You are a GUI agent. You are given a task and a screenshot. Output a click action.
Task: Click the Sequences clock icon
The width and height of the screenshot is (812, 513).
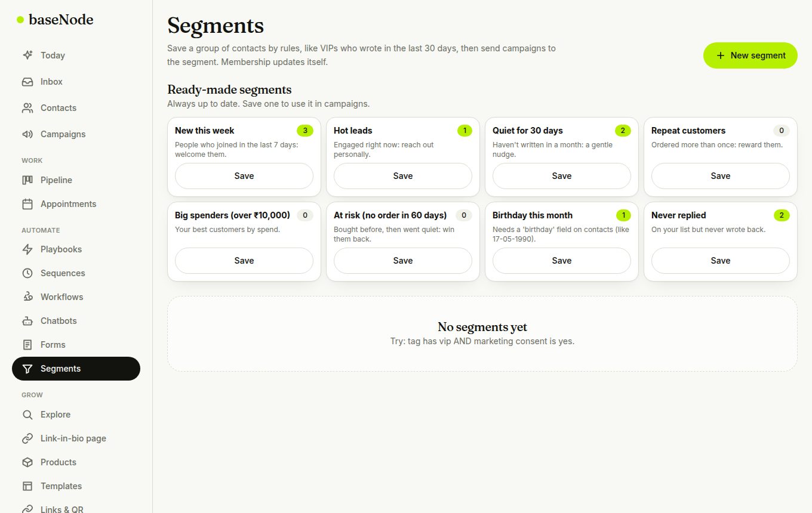(27, 273)
